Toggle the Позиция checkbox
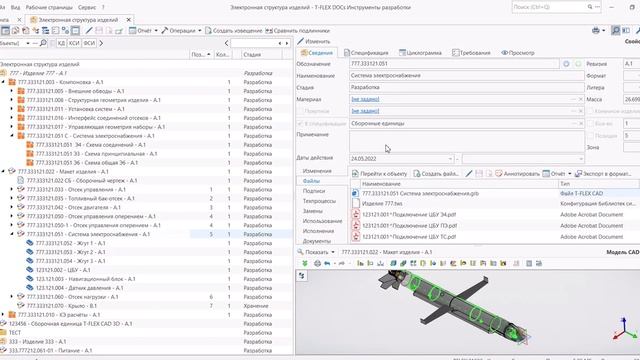 click(x=591, y=136)
